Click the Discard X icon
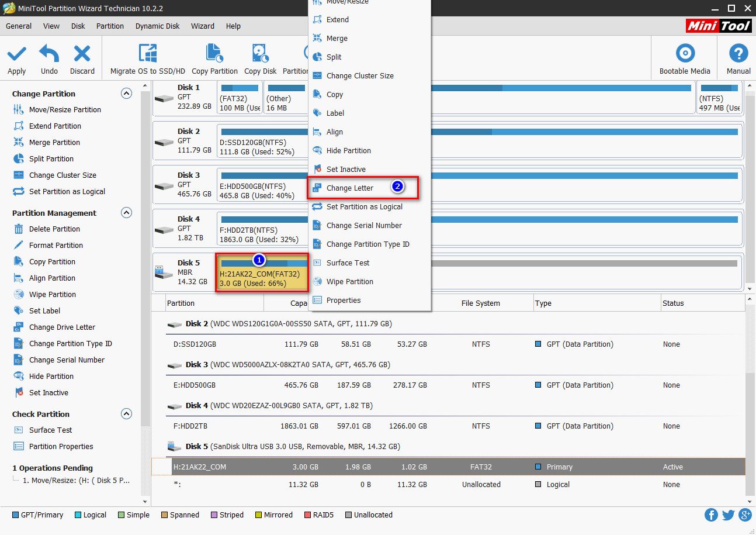The height and width of the screenshot is (535, 756). 82,54
